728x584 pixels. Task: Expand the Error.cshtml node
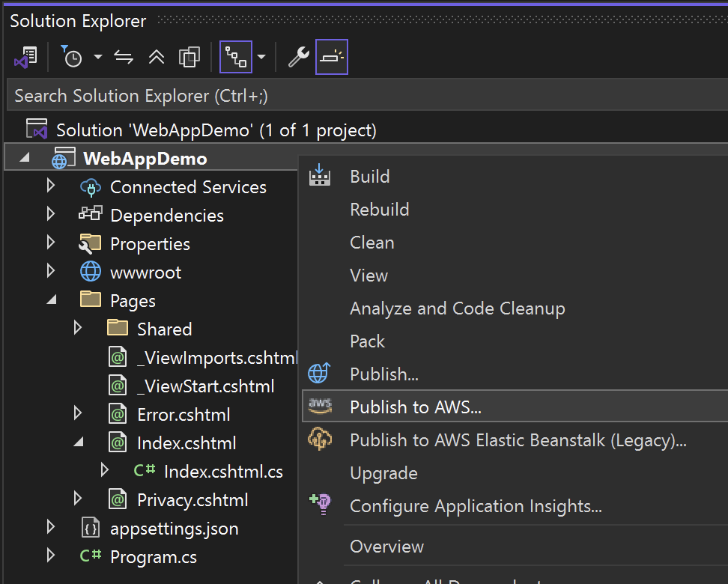pyautogui.click(x=78, y=413)
